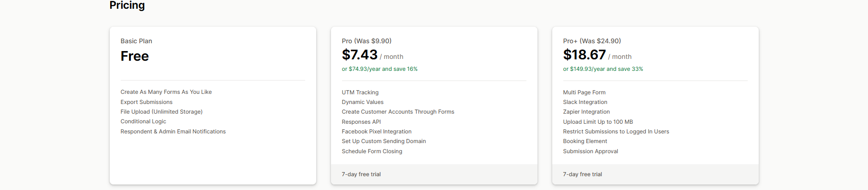The width and height of the screenshot is (868, 190).
Task: Click the Conditional Logic feature
Action: pyautogui.click(x=143, y=121)
